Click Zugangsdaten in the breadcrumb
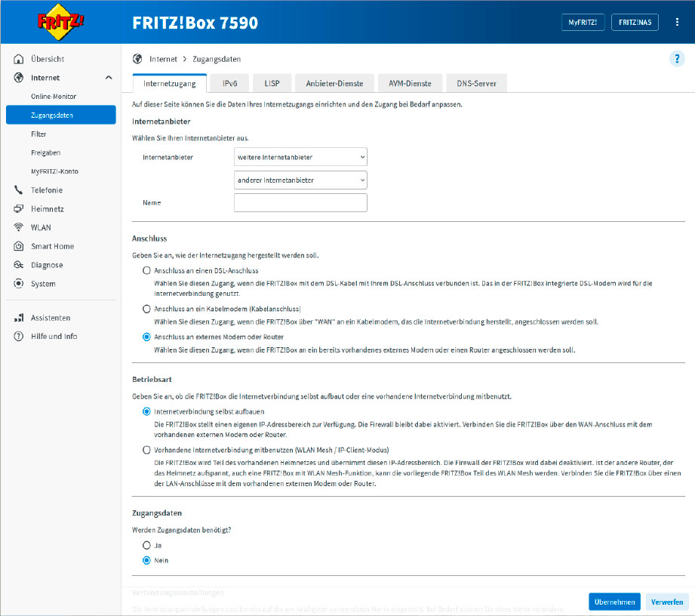 tap(217, 59)
